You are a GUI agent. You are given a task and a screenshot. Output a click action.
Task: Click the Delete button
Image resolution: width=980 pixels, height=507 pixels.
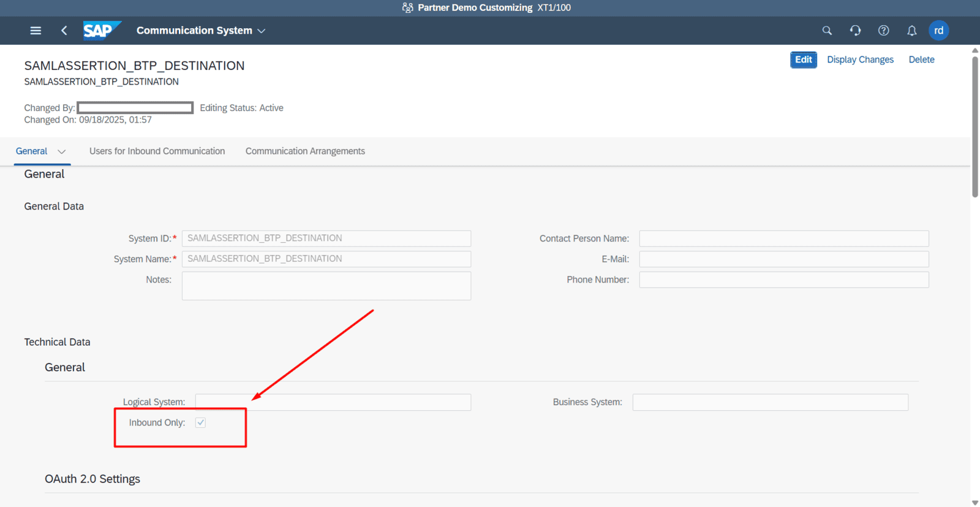(921, 59)
